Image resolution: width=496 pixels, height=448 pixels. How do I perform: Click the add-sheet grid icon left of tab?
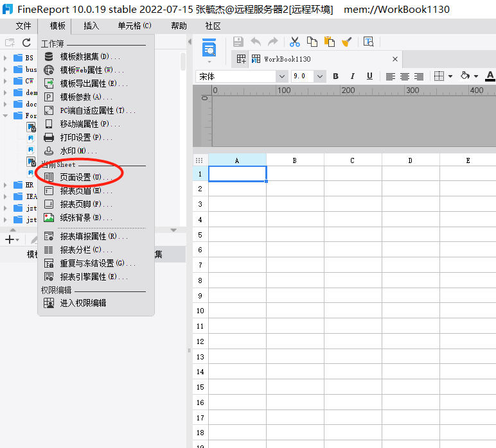(x=241, y=59)
